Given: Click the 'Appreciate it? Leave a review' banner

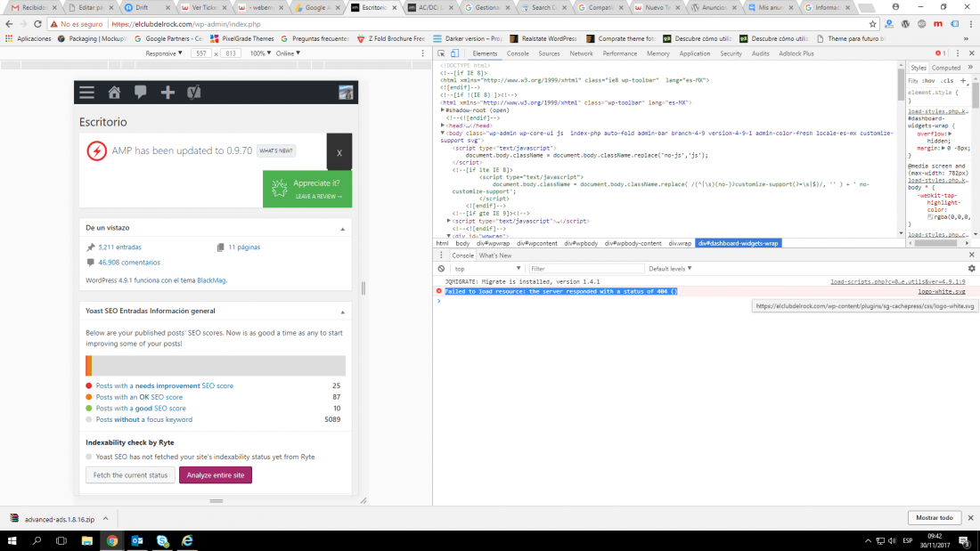Looking at the screenshot, I should tap(307, 189).
